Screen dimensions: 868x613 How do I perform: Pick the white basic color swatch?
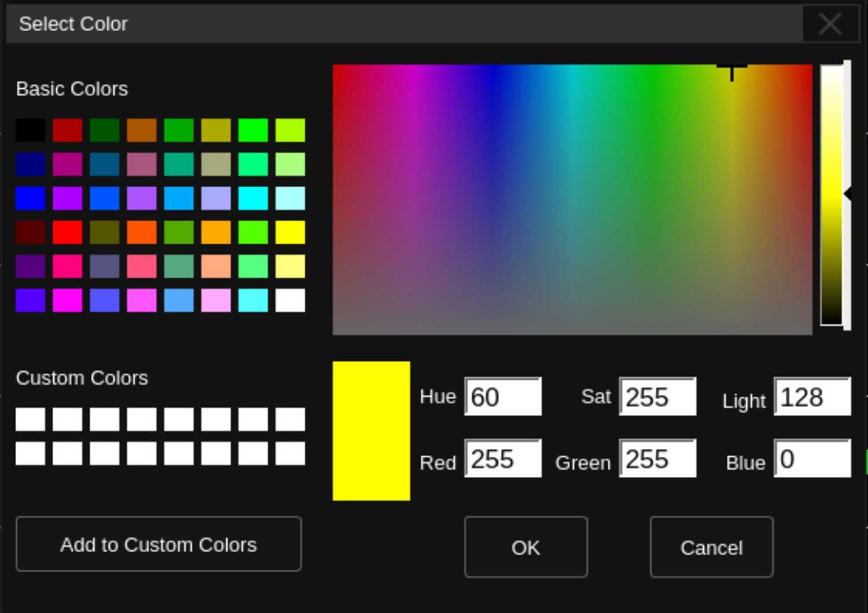point(290,300)
